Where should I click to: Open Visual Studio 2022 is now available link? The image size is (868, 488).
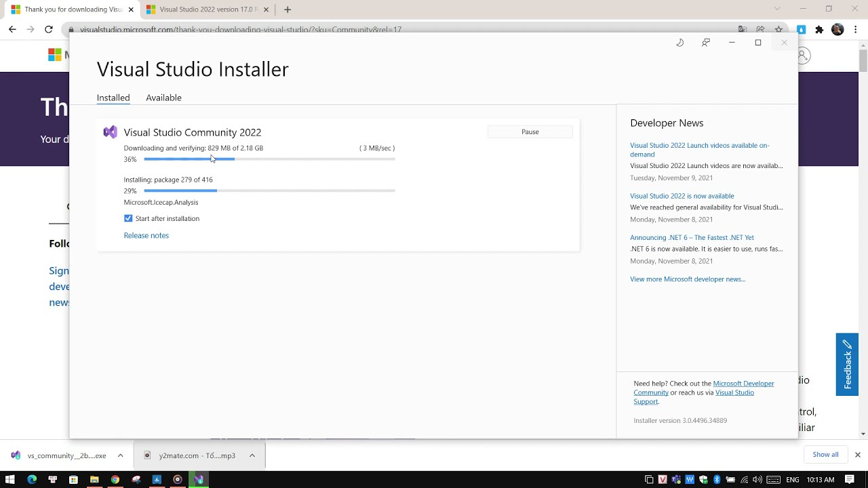tap(682, 196)
